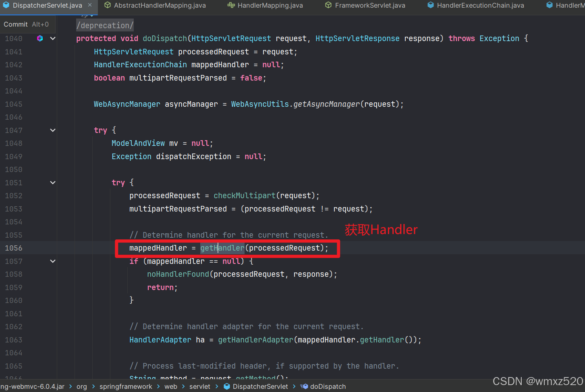
Task: Click doDispatch method in breadcrumb bar
Action: pos(328,386)
